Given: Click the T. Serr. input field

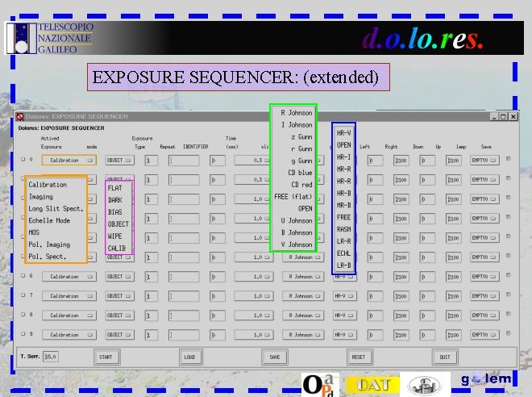Looking at the screenshot, I should pos(51,356).
